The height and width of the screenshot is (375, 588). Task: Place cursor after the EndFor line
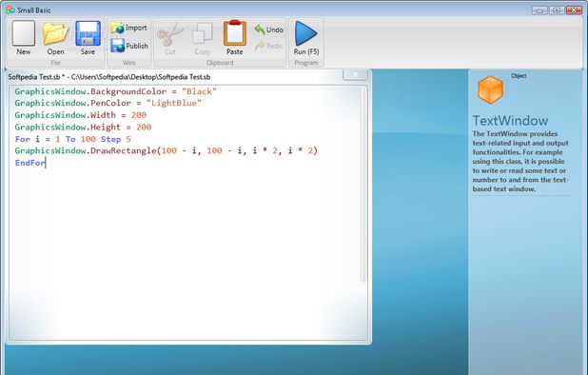(x=46, y=163)
